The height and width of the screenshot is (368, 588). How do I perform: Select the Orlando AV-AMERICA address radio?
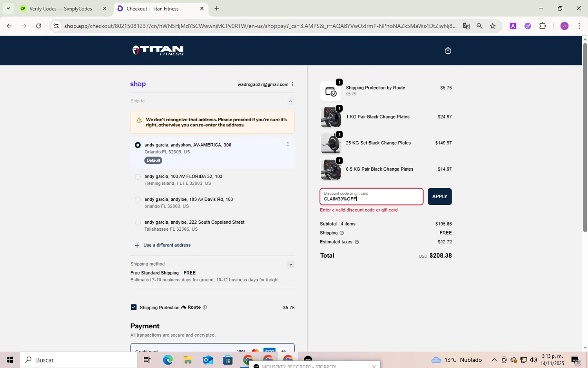tap(138, 145)
